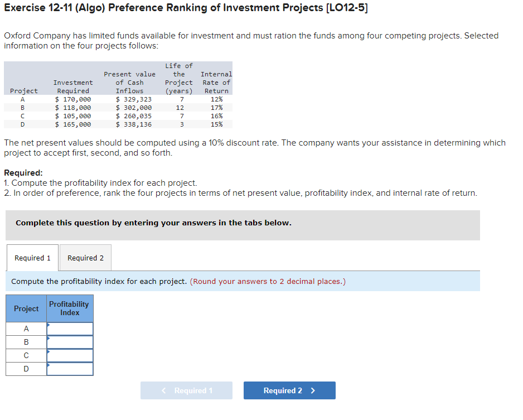Viewport: 523px width, 420px height.
Task: Click the corner marker in Project A's answer cell
Action: point(49,325)
